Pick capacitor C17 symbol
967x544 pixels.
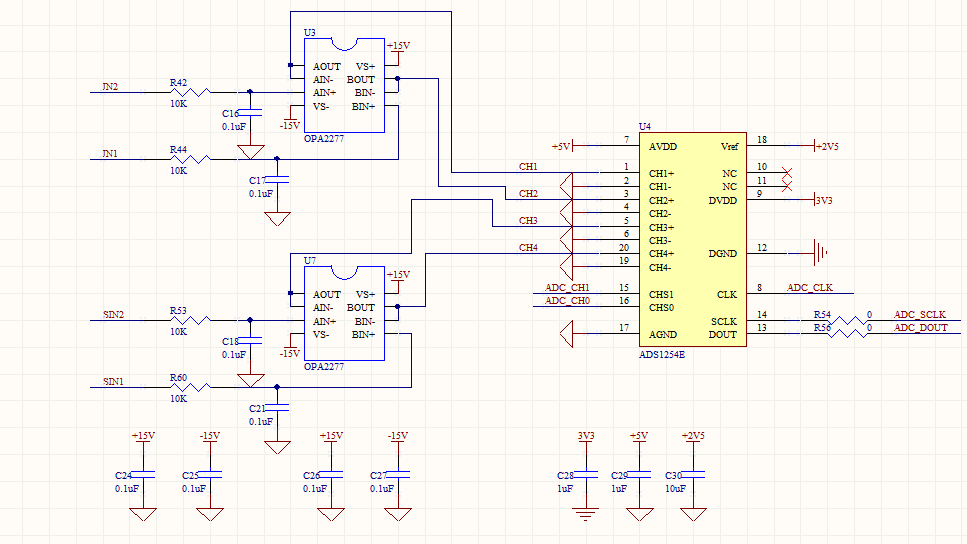click(277, 179)
